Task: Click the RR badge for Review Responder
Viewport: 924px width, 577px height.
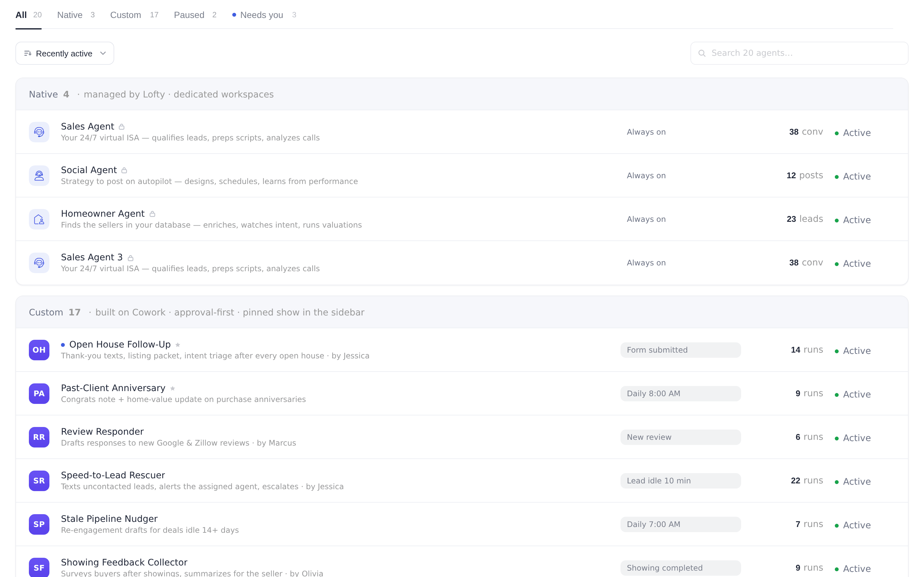Action: coord(39,437)
